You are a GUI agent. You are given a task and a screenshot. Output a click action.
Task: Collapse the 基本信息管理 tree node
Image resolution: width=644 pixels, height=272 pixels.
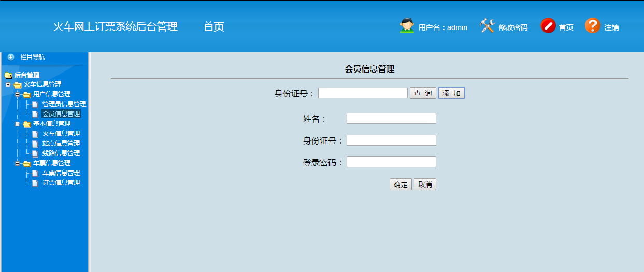coord(17,124)
